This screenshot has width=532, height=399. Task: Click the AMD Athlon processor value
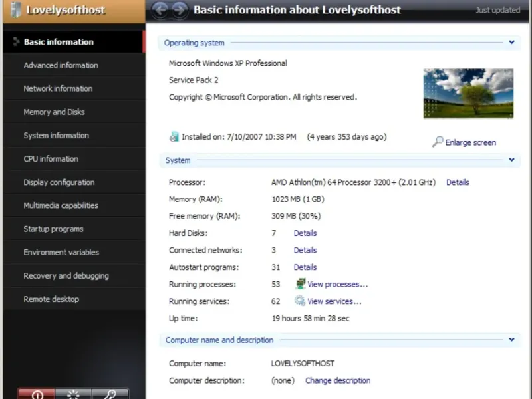[353, 182]
